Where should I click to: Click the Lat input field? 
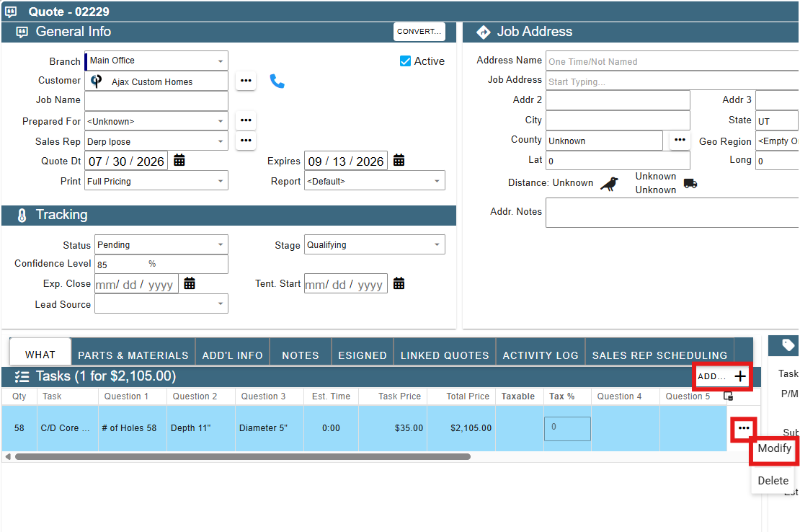pos(618,161)
